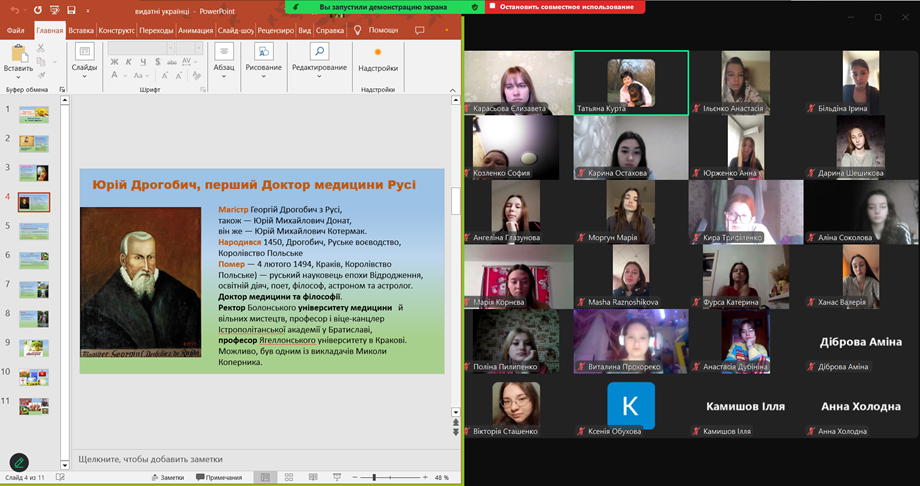Start slideshow from status bar icon
The width and height of the screenshot is (920, 486).
[x=335, y=478]
